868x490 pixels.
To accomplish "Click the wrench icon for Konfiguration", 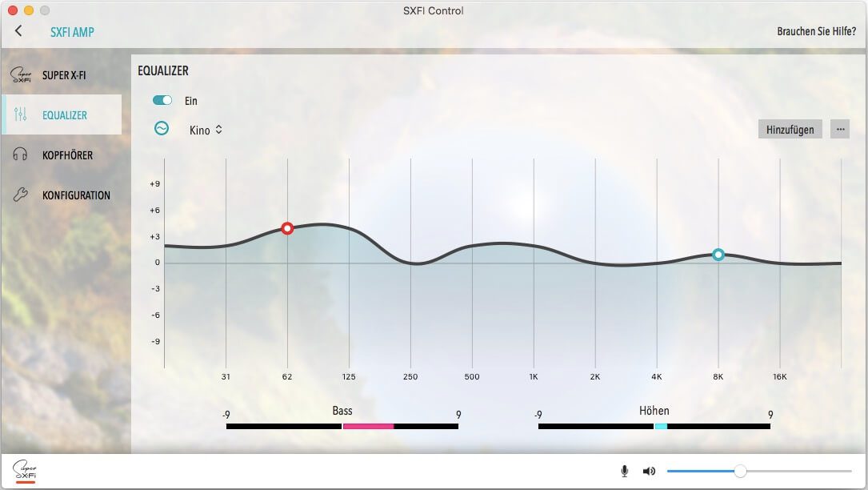I will click(21, 195).
